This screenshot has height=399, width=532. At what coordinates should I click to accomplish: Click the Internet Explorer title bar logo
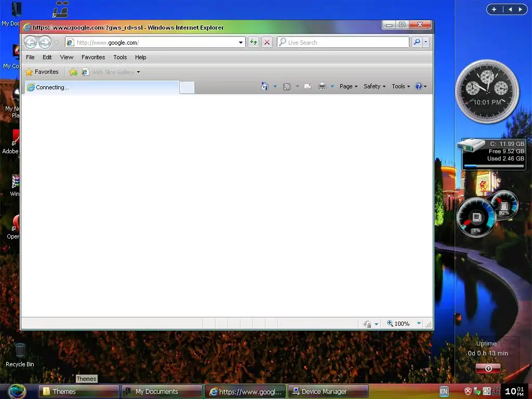click(x=26, y=28)
